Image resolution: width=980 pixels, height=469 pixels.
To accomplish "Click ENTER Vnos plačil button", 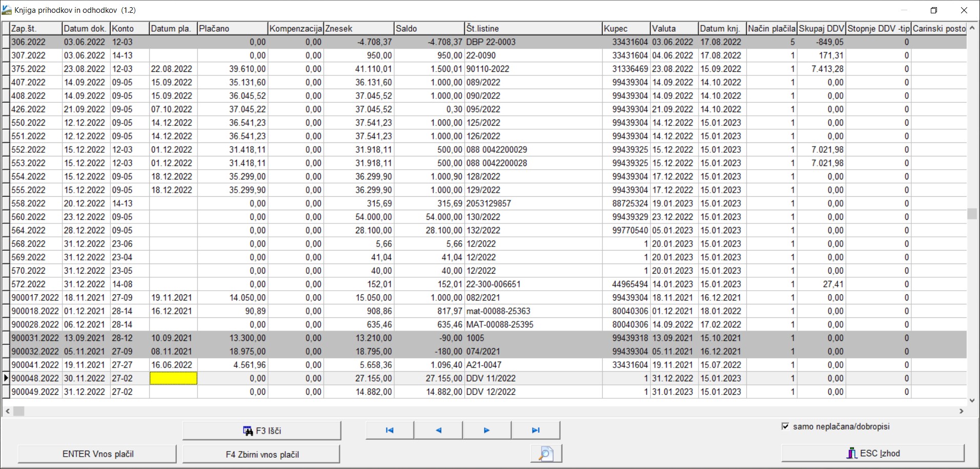I will (x=97, y=454).
